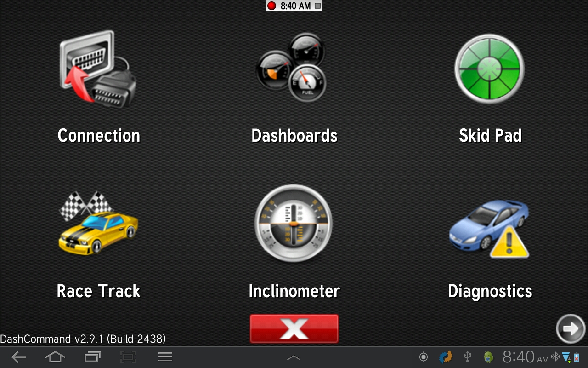Toggle Bluetooth from the status tray
Image resolution: width=588 pixels, height=368 pixels.
[554, 357]
